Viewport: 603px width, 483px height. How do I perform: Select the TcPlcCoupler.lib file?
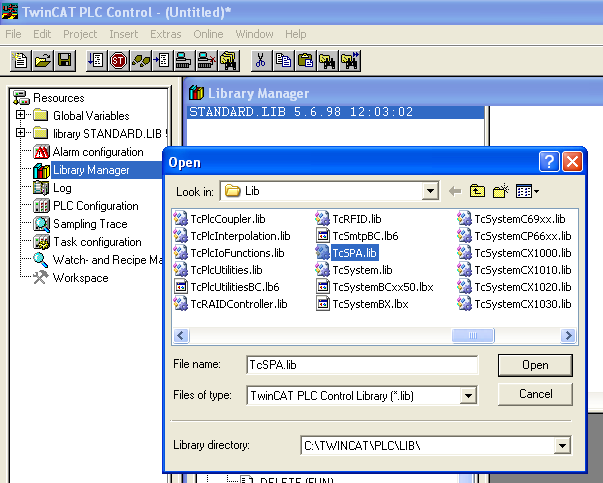click(228, 219)
